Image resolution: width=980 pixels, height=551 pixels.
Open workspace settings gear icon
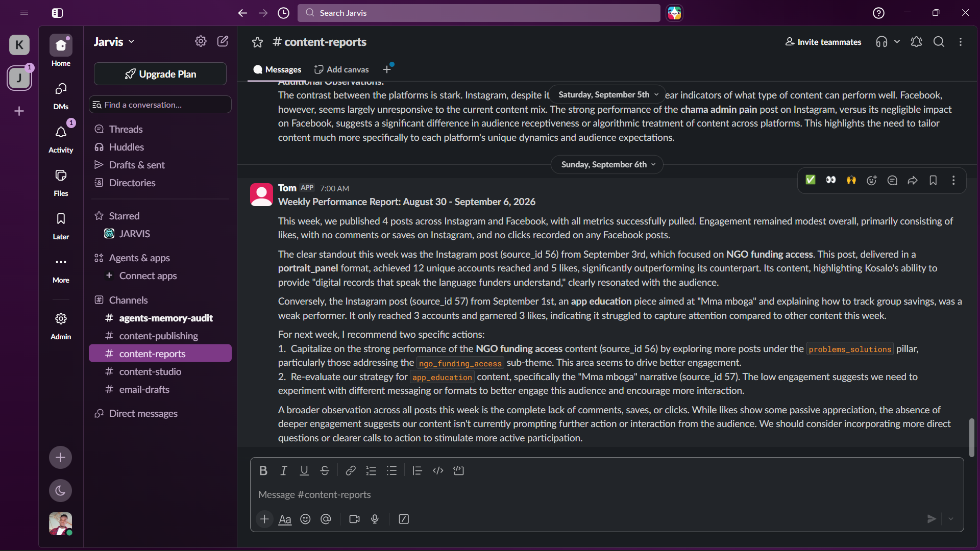[201, 41]
